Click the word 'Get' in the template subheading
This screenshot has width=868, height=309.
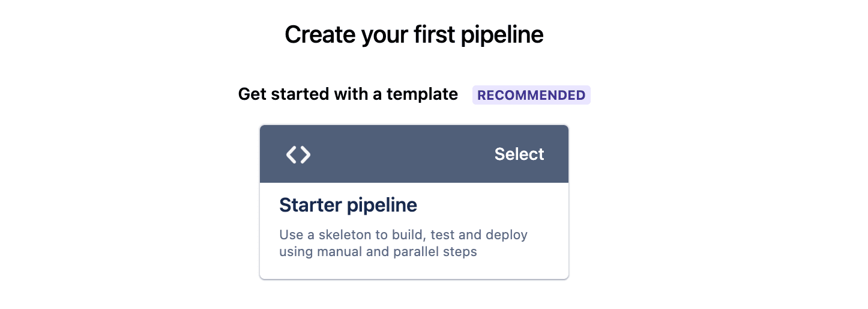250,94
